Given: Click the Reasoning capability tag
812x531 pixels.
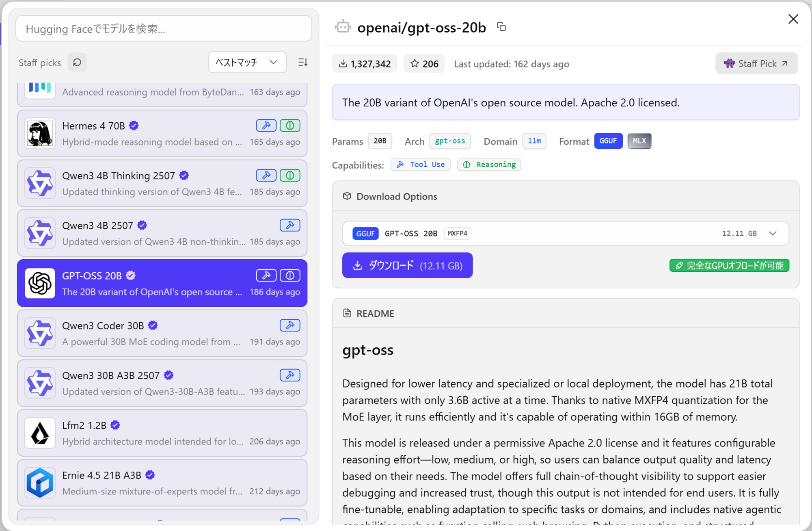Looking at the screenshot, I should [x=489, y=165].
